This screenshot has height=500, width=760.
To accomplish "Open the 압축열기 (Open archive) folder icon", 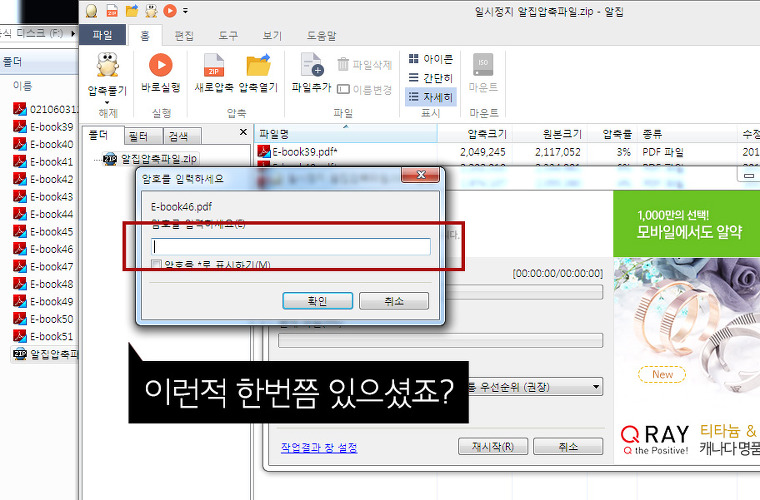I will (258, 66).
